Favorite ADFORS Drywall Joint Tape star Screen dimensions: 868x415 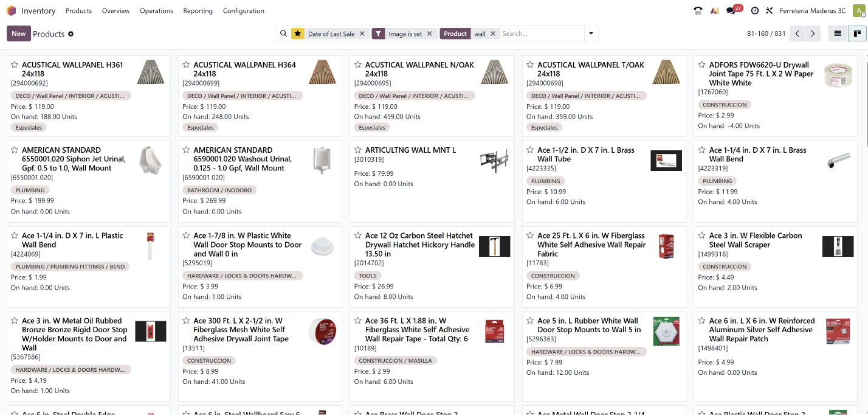(702, 65)
